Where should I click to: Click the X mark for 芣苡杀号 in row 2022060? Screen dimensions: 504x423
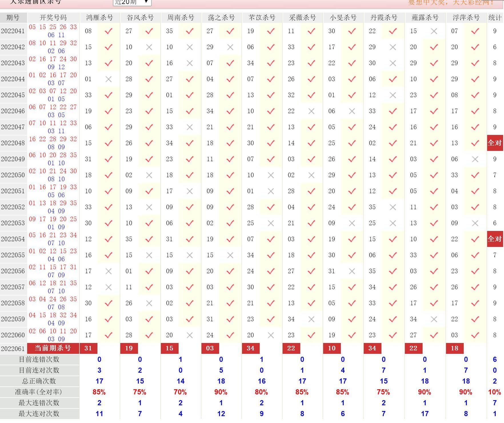(271, 335)
